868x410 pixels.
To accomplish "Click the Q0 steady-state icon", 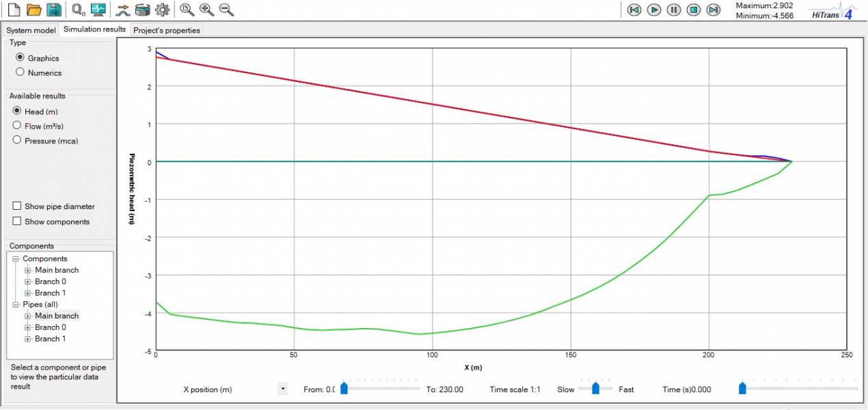I will pos(79,10).
